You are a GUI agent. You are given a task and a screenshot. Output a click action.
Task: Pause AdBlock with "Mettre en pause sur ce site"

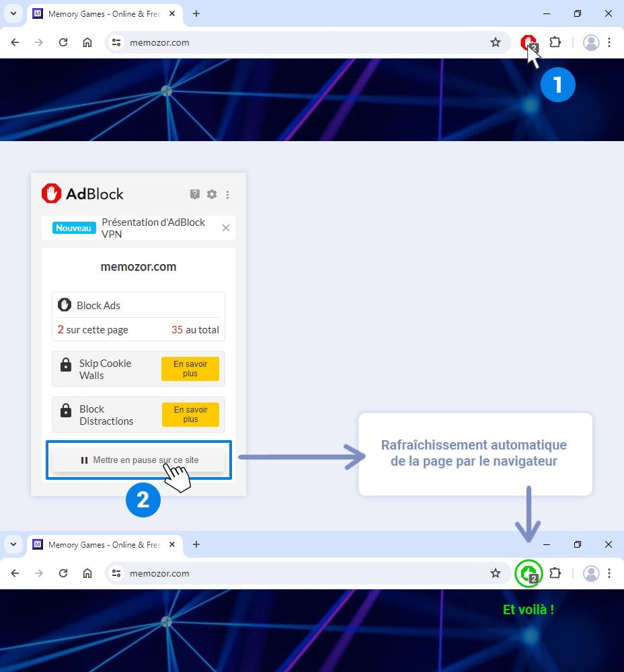(139, 460)
